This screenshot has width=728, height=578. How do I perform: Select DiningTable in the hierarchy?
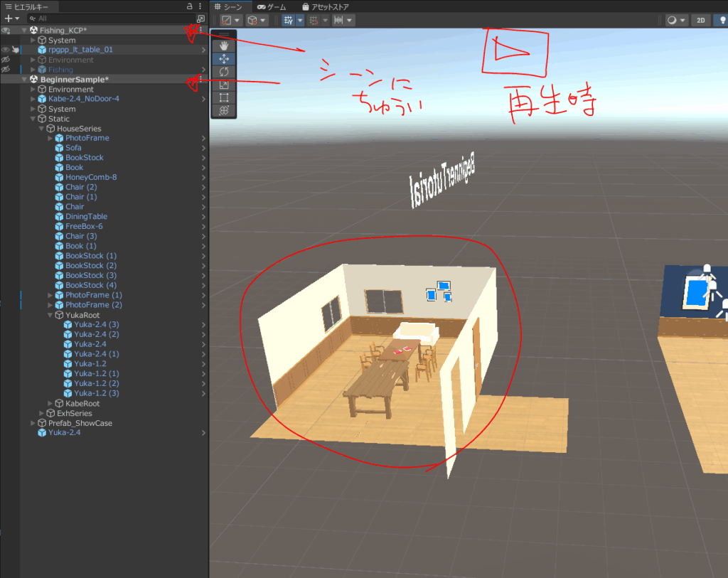[x=86, y=217]
